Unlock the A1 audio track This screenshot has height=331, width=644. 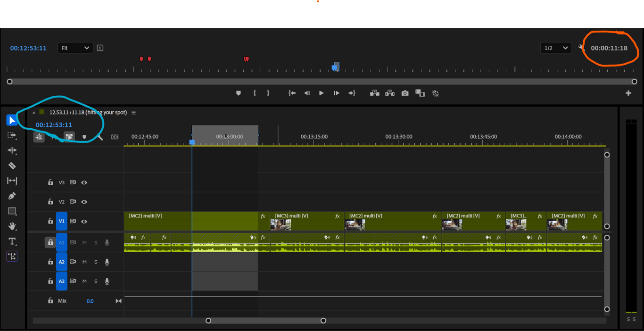coord(50,242)
